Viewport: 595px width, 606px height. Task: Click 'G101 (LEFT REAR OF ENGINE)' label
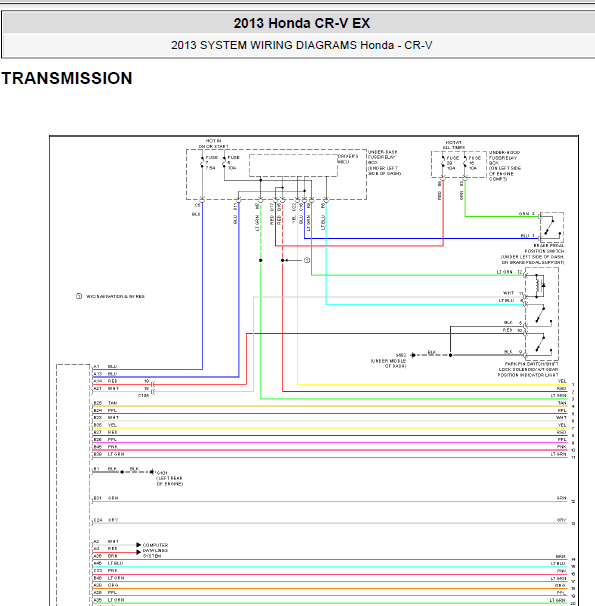click(x=170, y=478)
